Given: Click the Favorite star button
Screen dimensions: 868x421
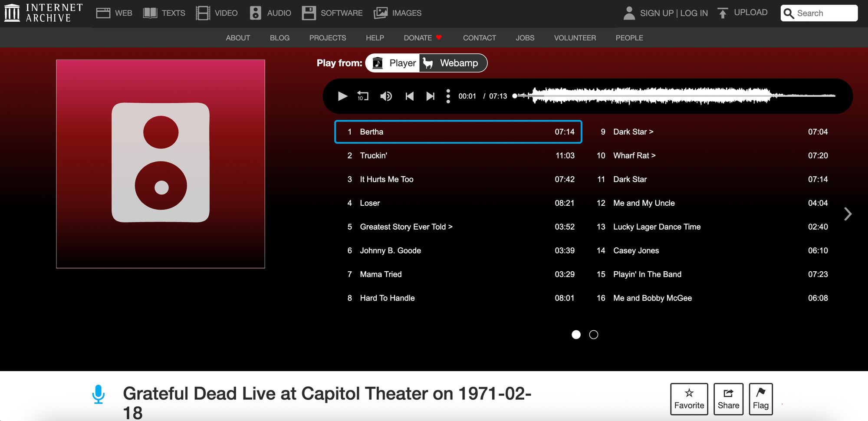Looking at the screenshot, I should 689,399.
